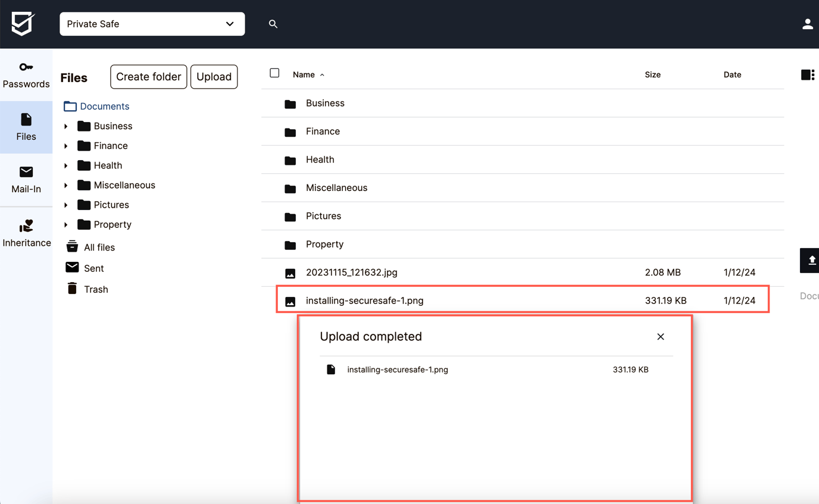The image size is (819, 504).
Task: Open All files using the archive icon
Action: (72, 246)
